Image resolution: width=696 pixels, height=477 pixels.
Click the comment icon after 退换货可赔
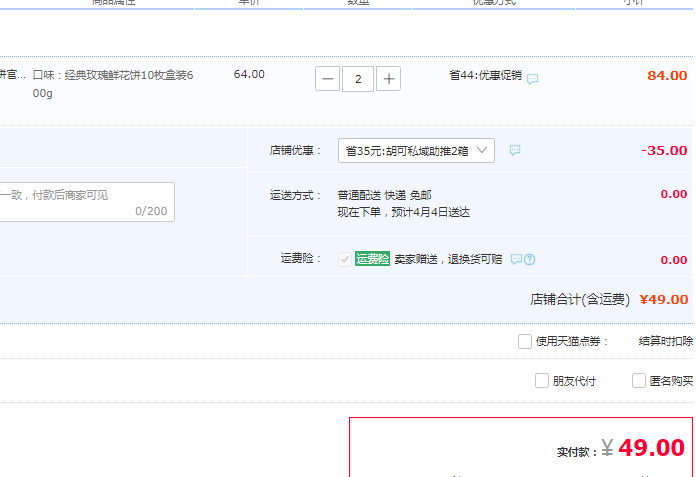516,259
